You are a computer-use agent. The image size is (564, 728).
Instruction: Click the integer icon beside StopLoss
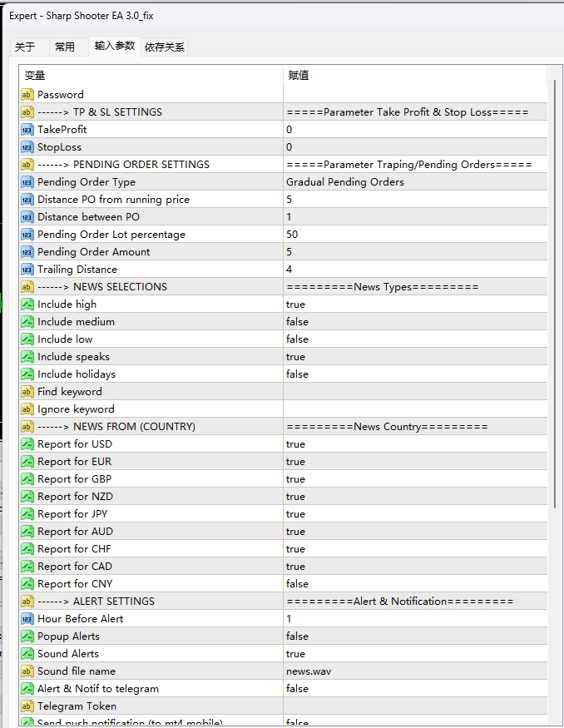coord(27,147)
